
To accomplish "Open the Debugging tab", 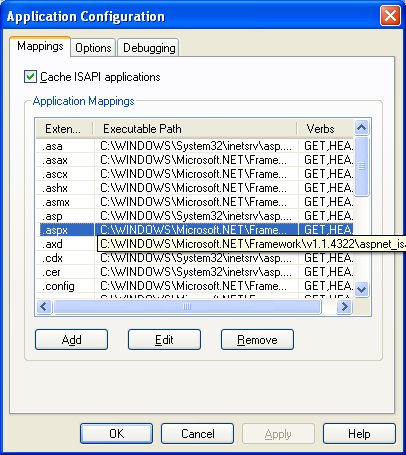I will 149,48.
